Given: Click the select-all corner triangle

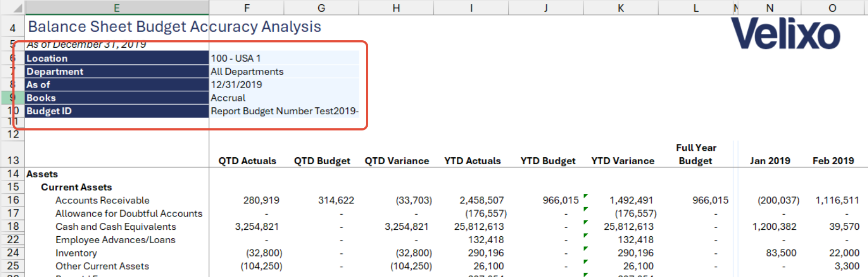Looking at the screenshot, I should (x=17, y=8).
